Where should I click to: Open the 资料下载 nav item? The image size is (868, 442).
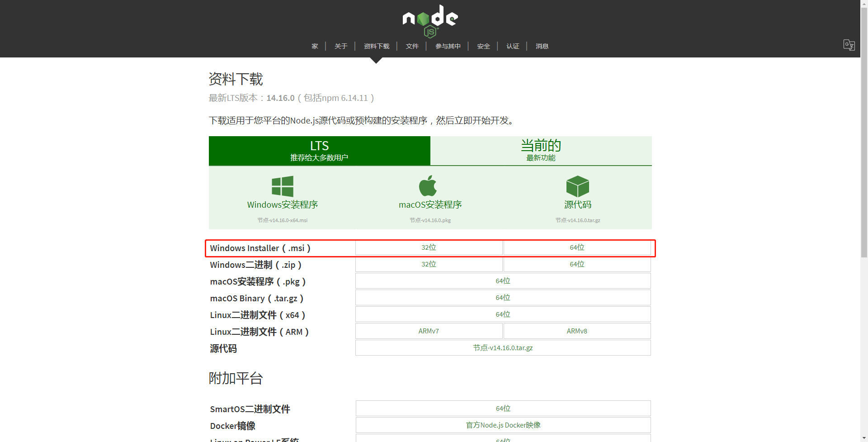click(377, 46)
